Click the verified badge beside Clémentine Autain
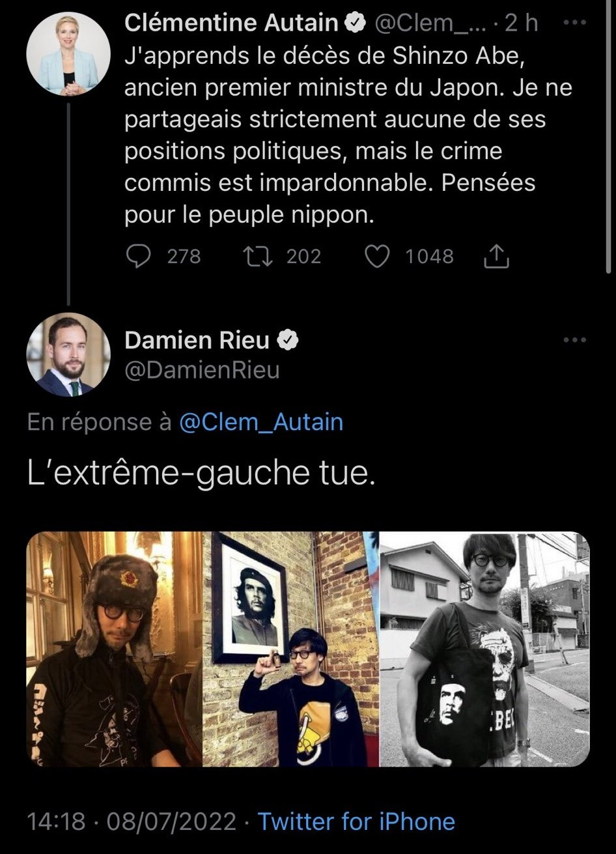The image size is (616, 854). pos(354,23)
